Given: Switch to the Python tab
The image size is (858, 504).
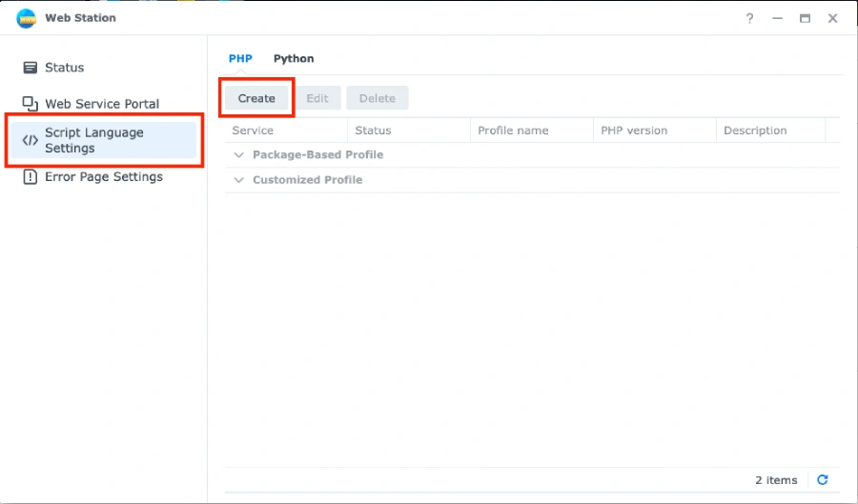Looking at the screenshot, I should tap(294, 58).
